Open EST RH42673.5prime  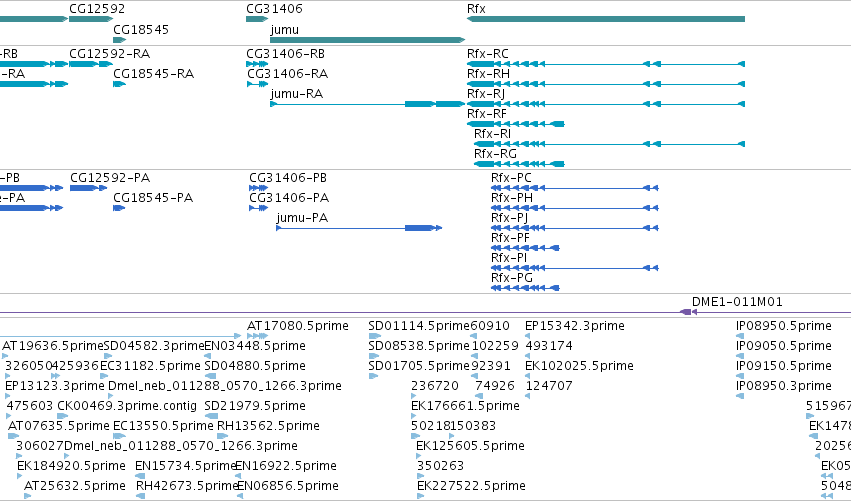pos(187,486)
